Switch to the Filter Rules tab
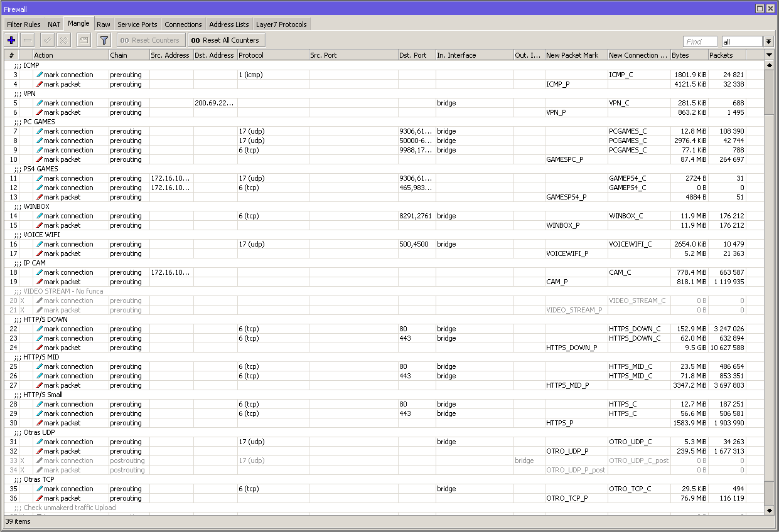 pyautogui.click(x=24, y=24)
